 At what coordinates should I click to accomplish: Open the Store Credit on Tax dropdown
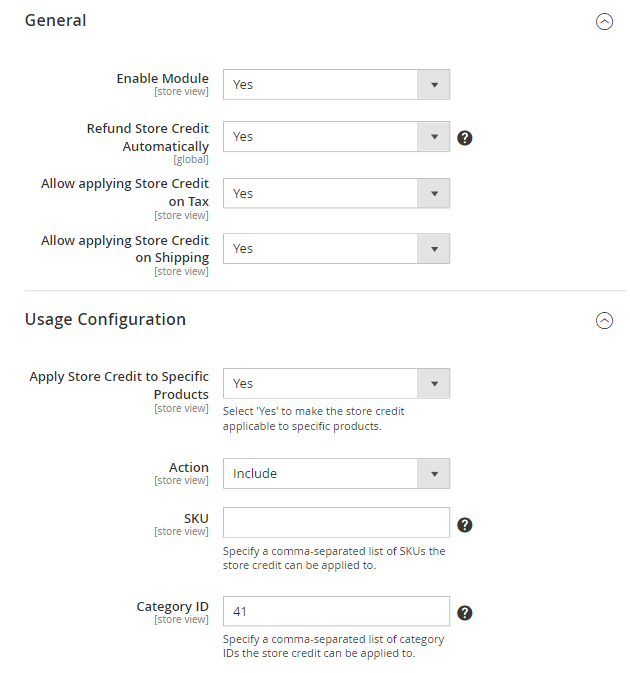[336, 194]
